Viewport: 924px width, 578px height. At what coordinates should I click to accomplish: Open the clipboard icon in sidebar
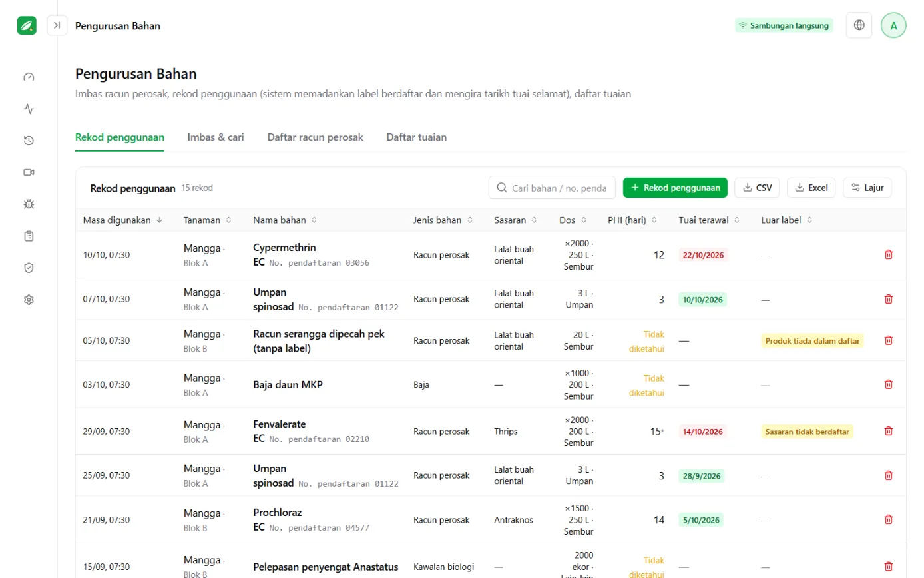29,236
